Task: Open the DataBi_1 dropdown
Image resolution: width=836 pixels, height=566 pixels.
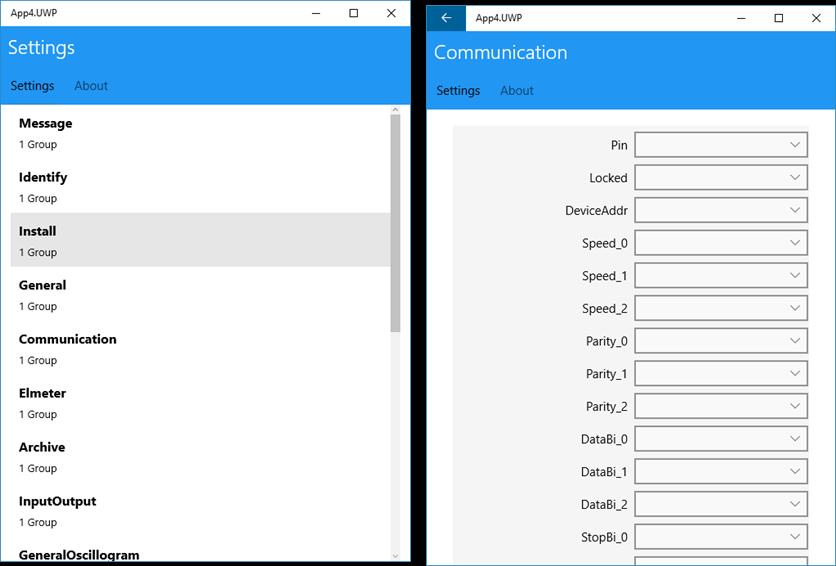Action: 721,471
